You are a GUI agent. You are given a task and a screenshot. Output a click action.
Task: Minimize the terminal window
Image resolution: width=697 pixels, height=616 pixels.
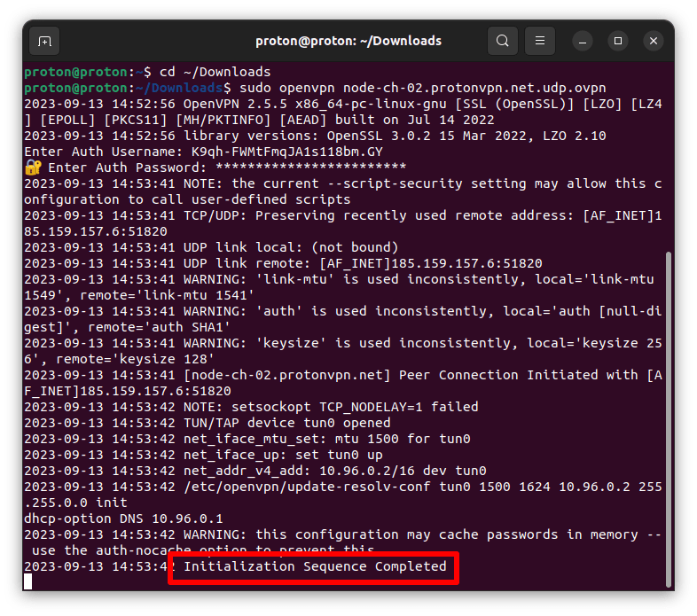coord(583,42)
